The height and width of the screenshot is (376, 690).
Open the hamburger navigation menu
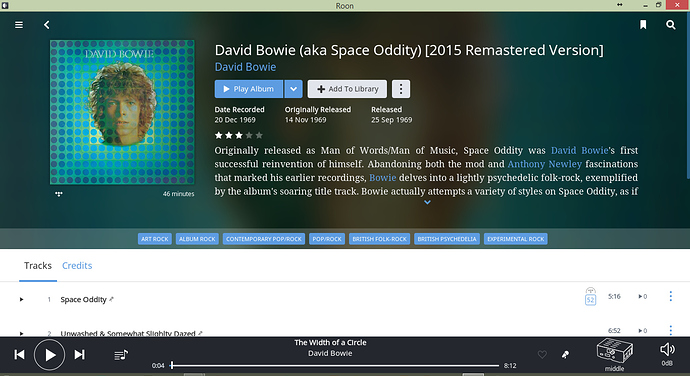19,25
